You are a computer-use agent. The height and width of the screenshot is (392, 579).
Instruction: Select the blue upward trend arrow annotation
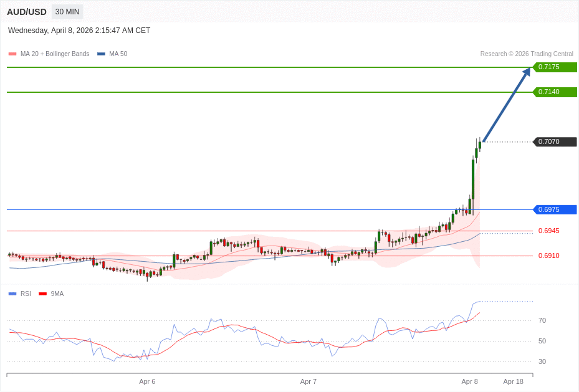(x=505, y=106)
